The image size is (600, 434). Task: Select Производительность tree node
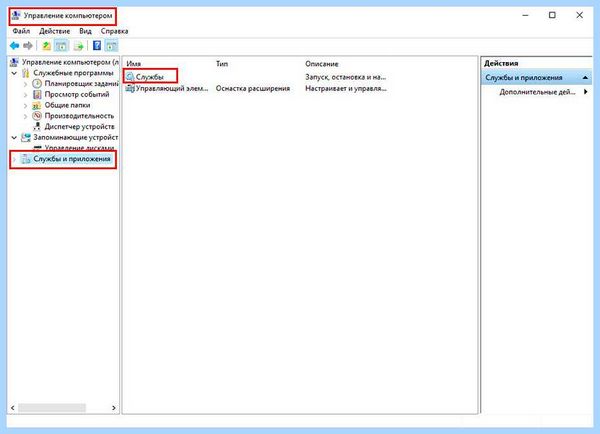(x=79, y=116)
